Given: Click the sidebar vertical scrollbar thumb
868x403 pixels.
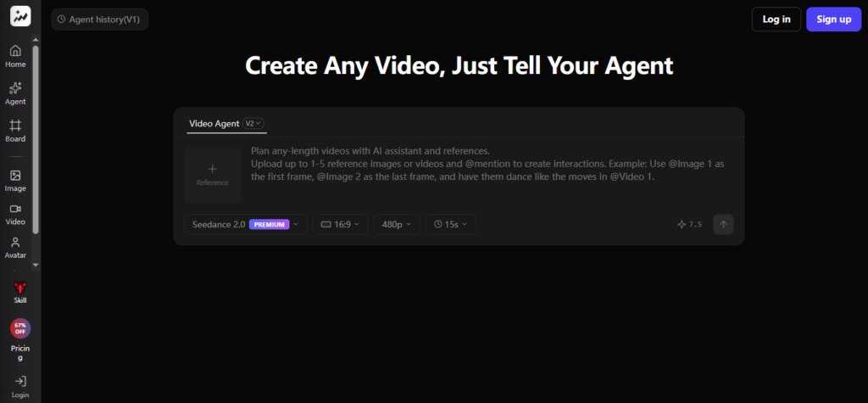Looking at the screenshot, I should [36, 138].
